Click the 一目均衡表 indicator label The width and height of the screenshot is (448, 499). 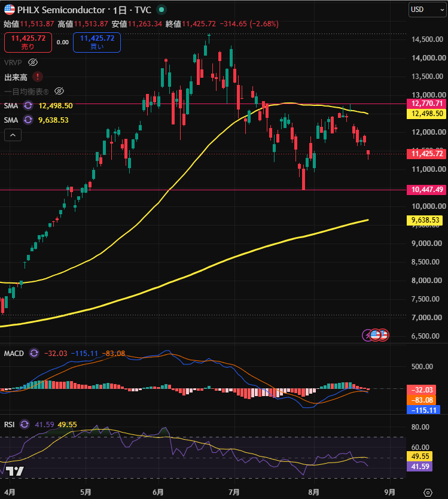pyautogui.click(x=26, y=92)
